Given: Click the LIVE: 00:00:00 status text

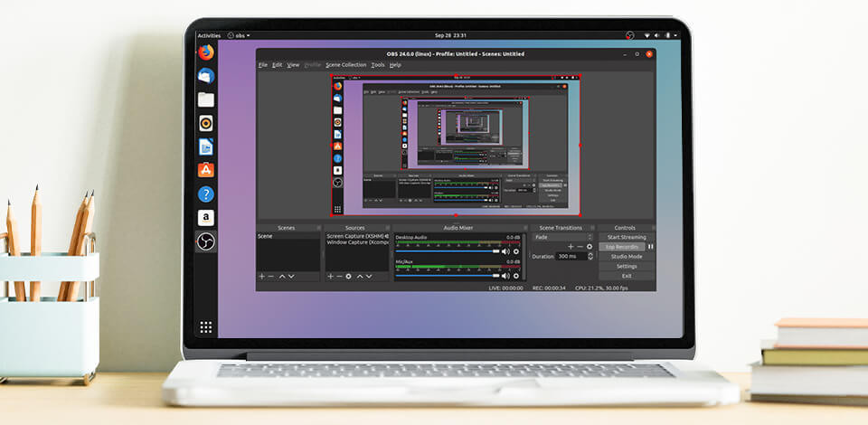Looking at the screenshot, I should tap(505, 288).
